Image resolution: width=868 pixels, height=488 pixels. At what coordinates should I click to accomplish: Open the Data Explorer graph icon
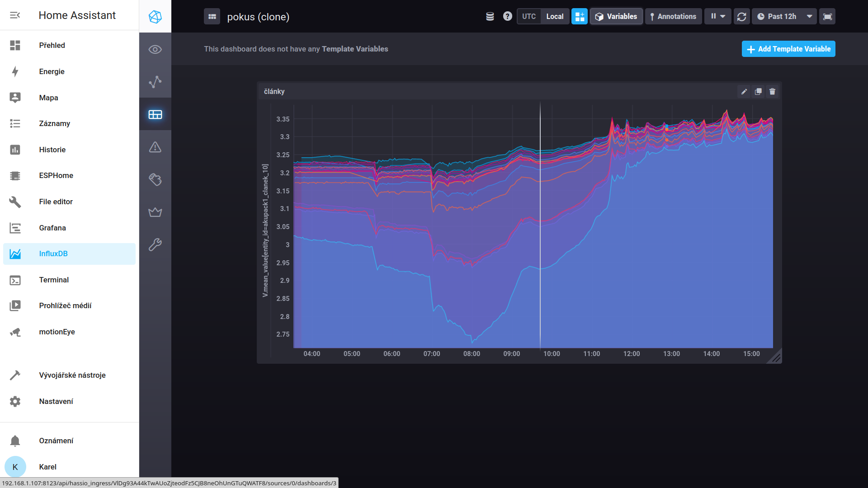coord(155,82)
